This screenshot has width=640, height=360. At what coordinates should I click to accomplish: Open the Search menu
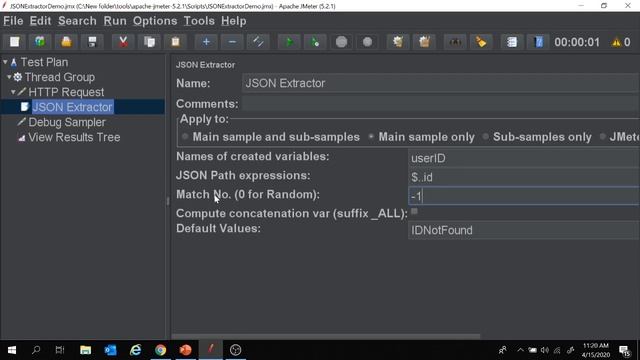(x=77, y=21)
